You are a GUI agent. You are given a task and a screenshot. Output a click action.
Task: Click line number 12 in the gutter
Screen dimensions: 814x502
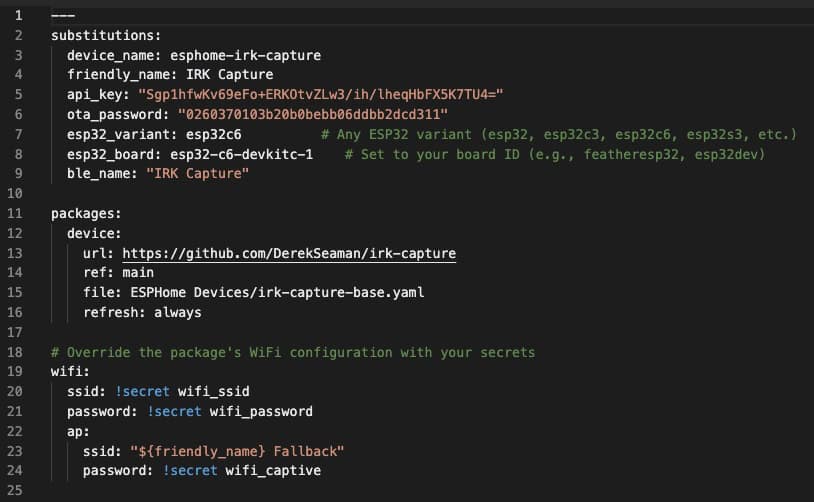click(x=17, y=233)
